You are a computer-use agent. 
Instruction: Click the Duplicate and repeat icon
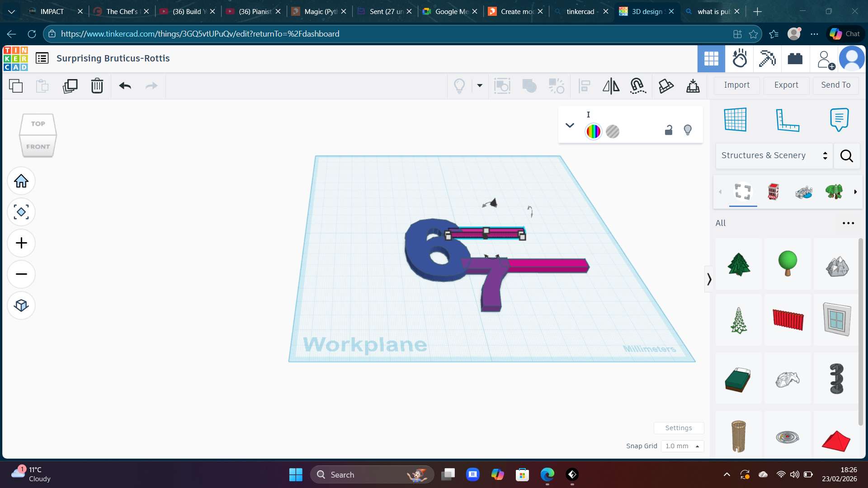click(70, 85)
